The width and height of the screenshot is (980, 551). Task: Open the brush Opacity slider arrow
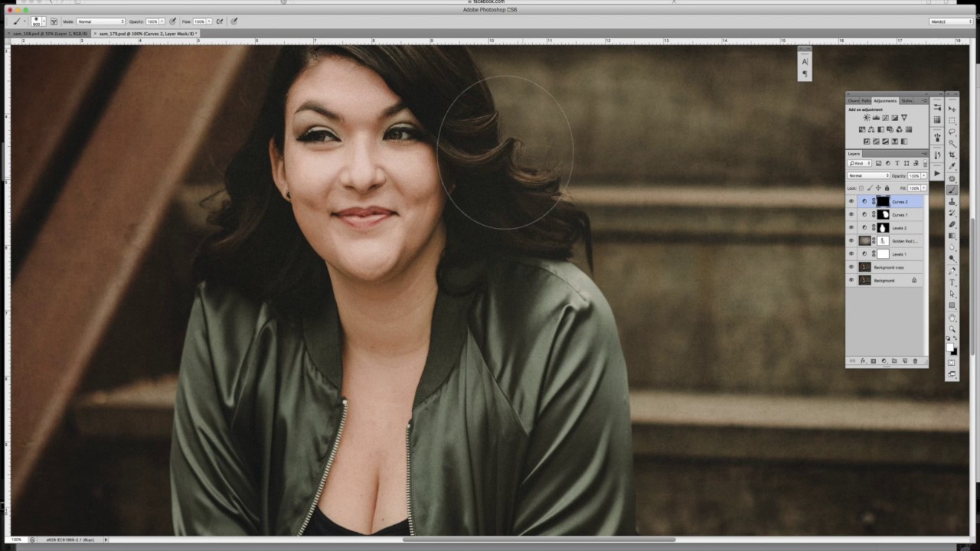162,21
